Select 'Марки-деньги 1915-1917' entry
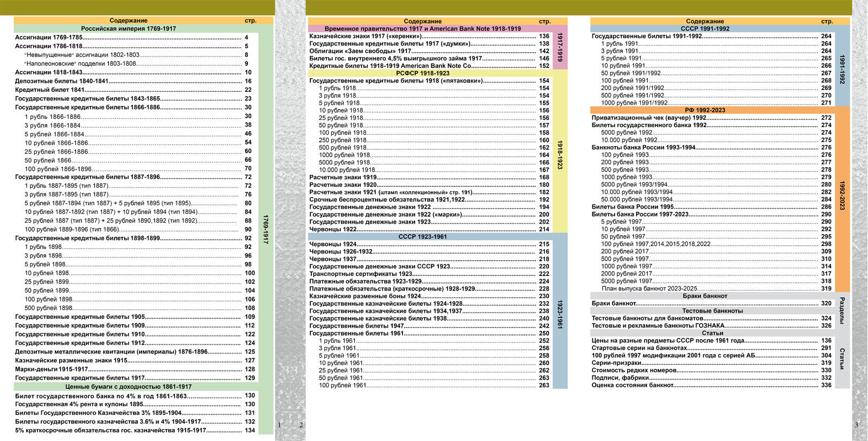Screen dimensions: 868x441 pos(135,369)
